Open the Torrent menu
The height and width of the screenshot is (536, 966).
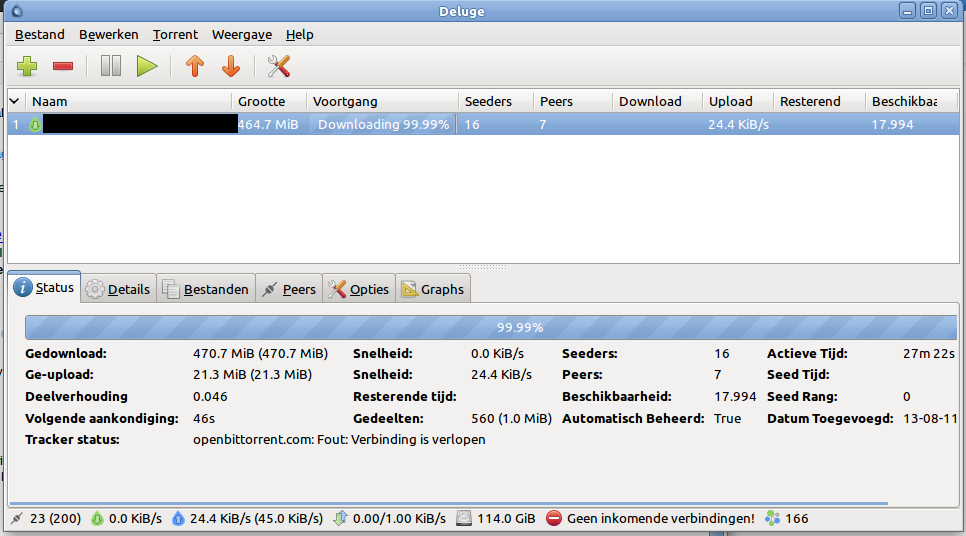(x=175, y=35)
